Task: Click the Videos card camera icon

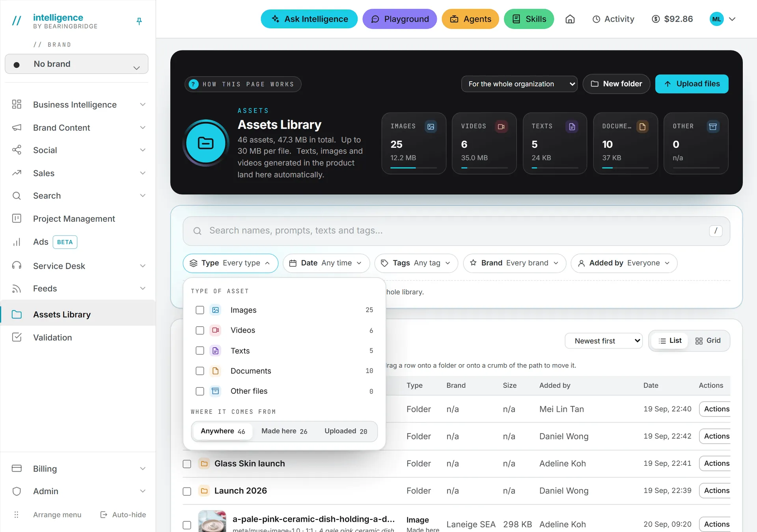Action: [x=501, y=126]
